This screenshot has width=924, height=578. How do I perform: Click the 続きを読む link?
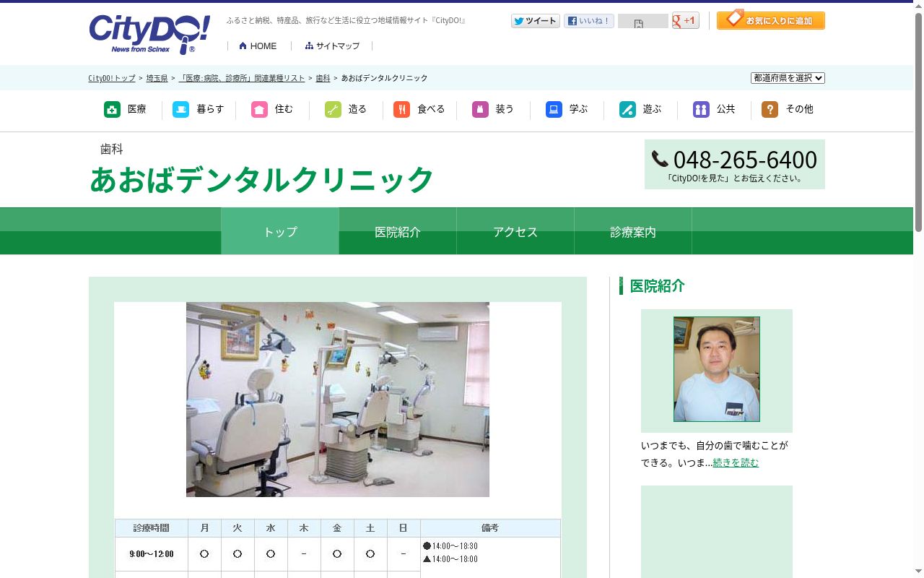(736, 462)
